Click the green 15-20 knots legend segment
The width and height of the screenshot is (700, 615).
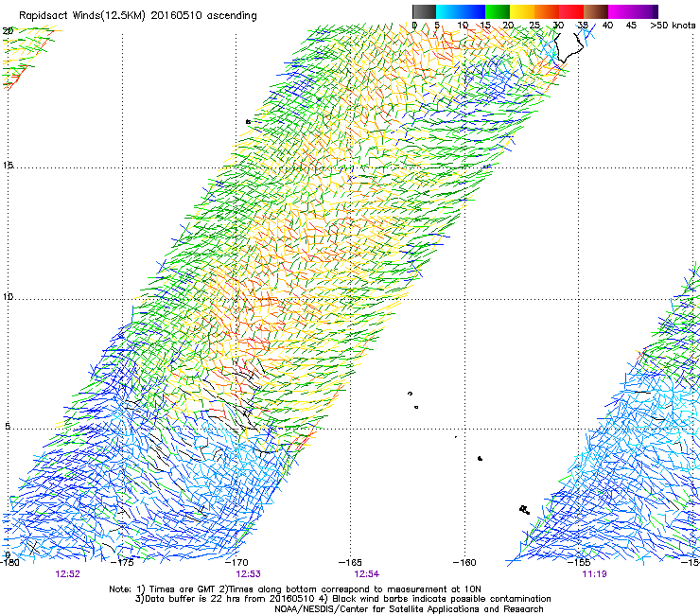coord(498,11)
